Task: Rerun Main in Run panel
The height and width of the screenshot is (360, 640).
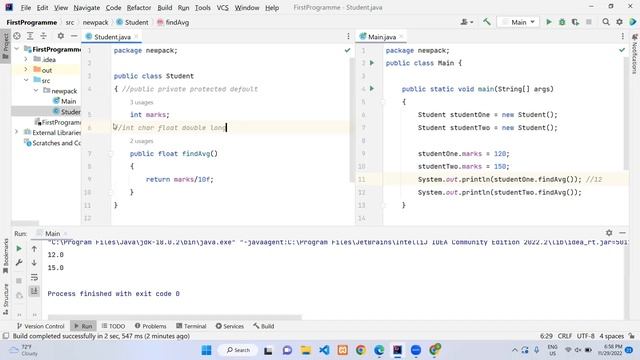Action: (x=19, y=249)
